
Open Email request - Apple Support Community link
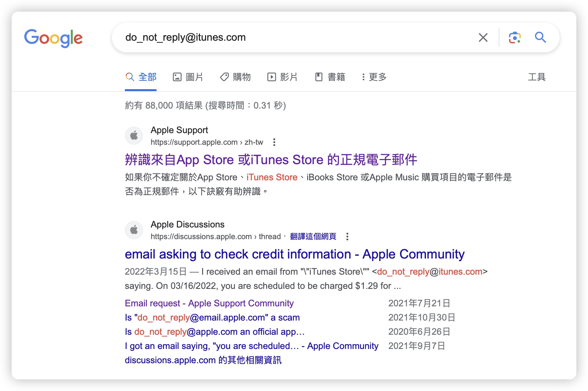pyautogui.click(x=209, y=303)
